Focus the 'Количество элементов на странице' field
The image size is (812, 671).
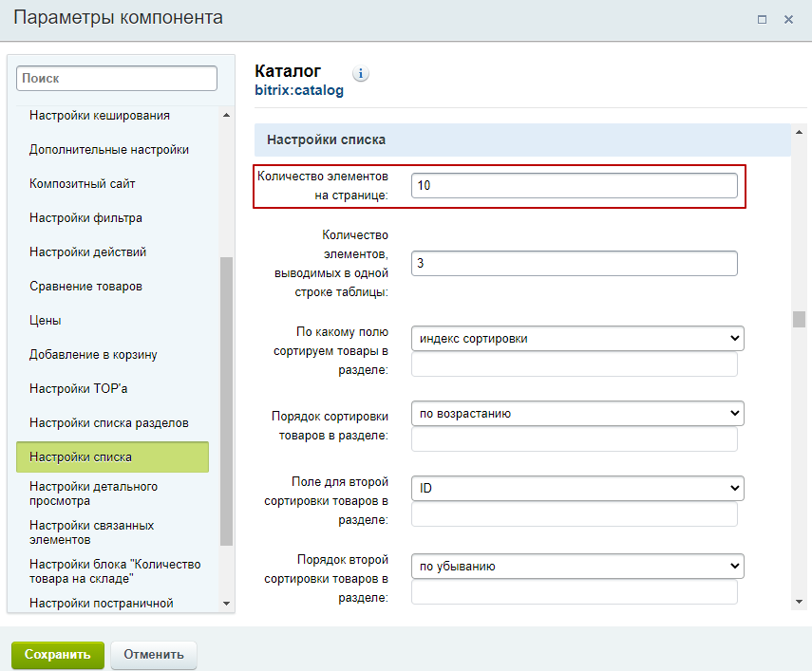(x=575, y=185)
